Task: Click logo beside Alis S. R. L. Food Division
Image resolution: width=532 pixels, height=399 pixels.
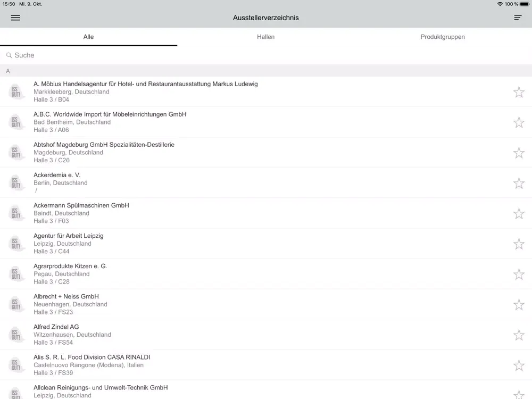Action: (x=16, y=365)
